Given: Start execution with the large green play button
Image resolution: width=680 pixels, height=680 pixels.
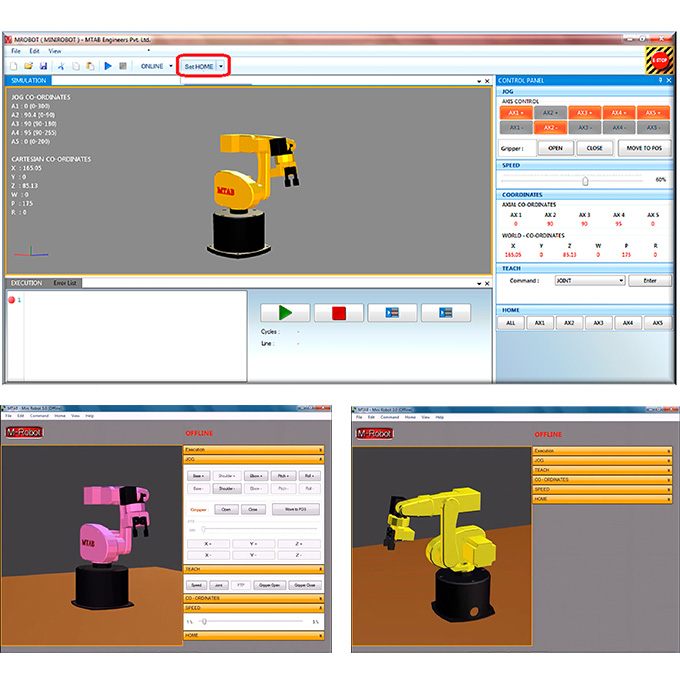Looking at the screenshot, I should click(x=285, y=313).
